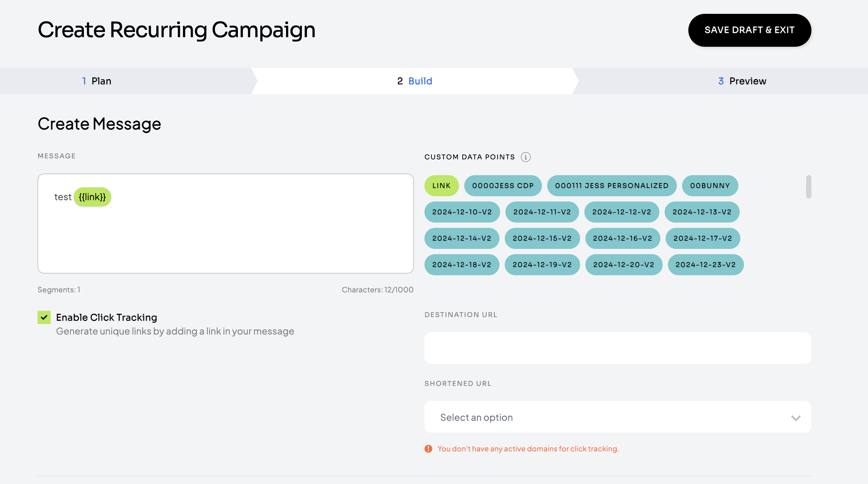Click the shortened URL dropdown chevron
This screenshot has height=484, width=868.
pos(796,417)
